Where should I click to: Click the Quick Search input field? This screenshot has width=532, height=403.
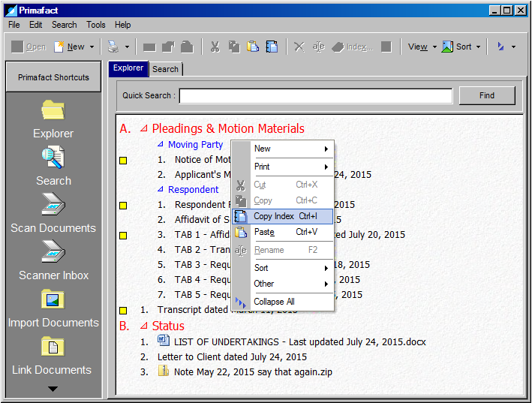click(316, 95)
